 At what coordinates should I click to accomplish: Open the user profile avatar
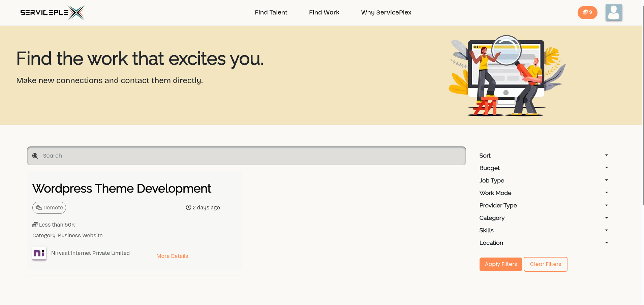click(613, 13)
